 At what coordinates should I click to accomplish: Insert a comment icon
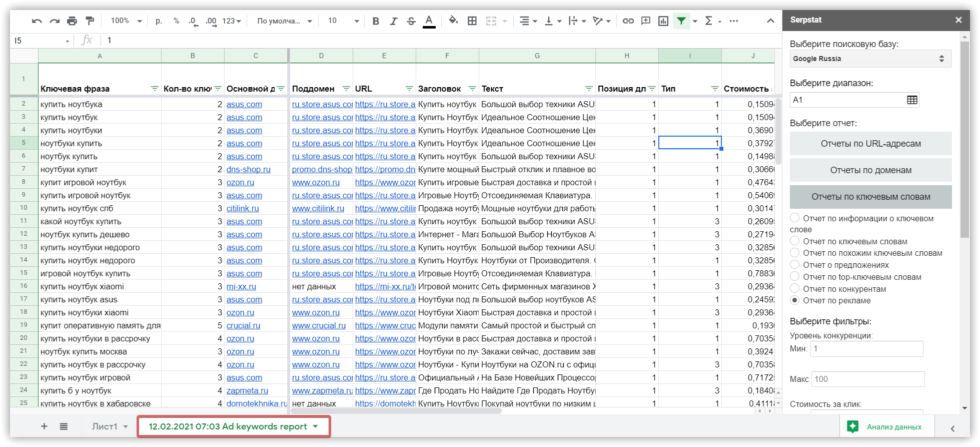pyautogui.click(x=646, y=21)
